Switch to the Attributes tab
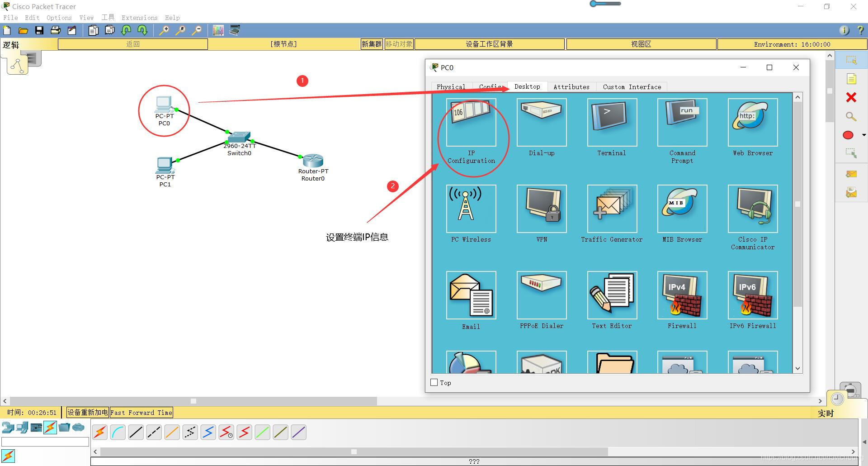868x466 pixels. 571,87
